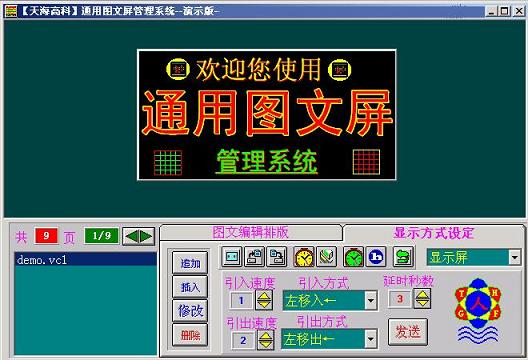Click the screen preview icon in toolbar
The image size is (528, 360).
coord(232,257)
